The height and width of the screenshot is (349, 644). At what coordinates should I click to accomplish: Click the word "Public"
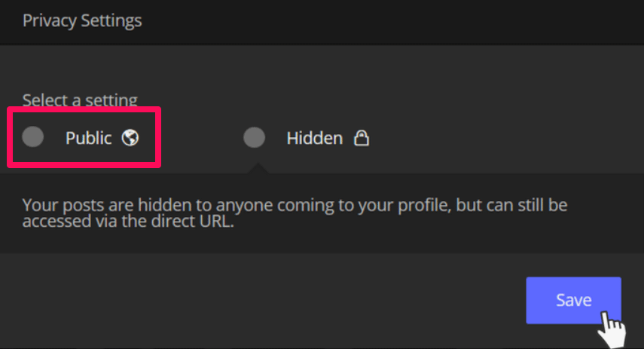[88, 138]
